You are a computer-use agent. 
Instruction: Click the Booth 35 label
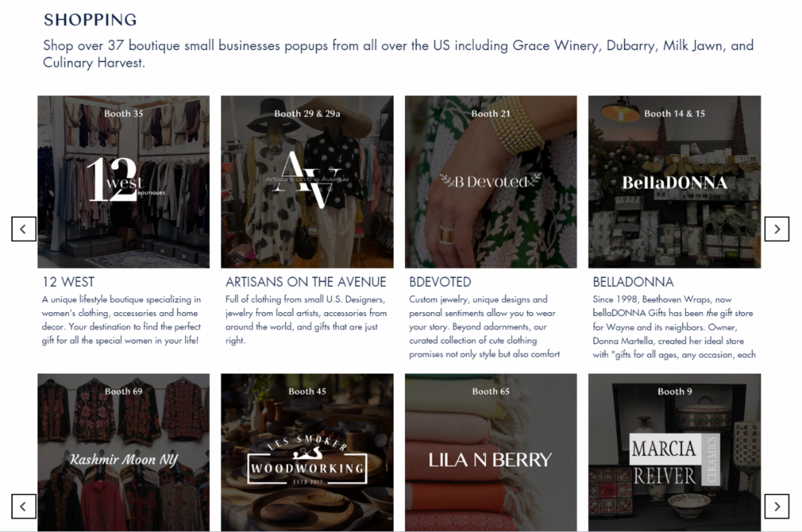click(124, 114)
